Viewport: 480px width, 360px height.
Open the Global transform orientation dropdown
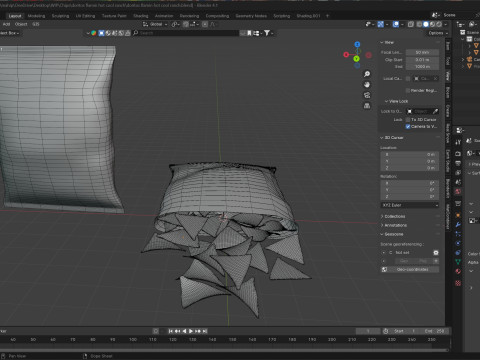pyautogui.click(x=155, y=24)
